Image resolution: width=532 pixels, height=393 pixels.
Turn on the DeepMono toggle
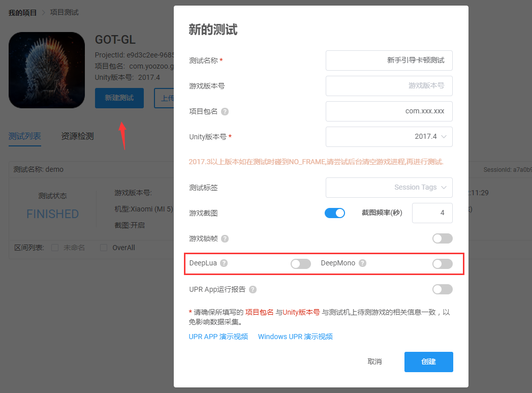point(442,263)
